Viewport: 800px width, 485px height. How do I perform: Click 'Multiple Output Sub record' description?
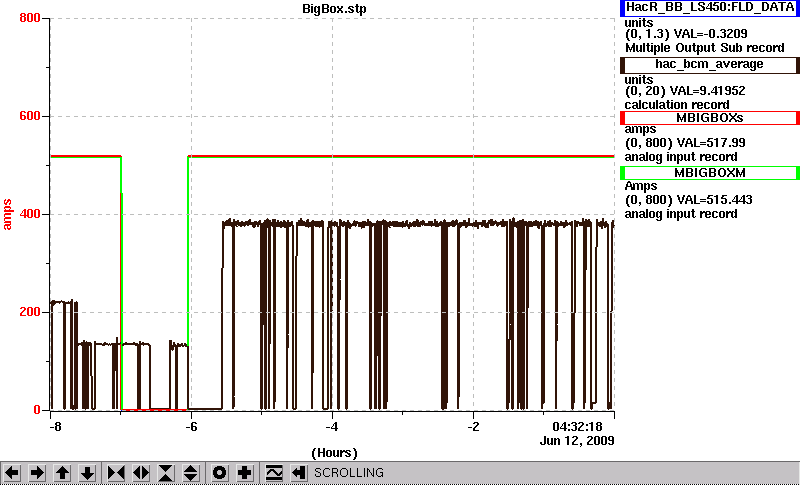[705, 48]
